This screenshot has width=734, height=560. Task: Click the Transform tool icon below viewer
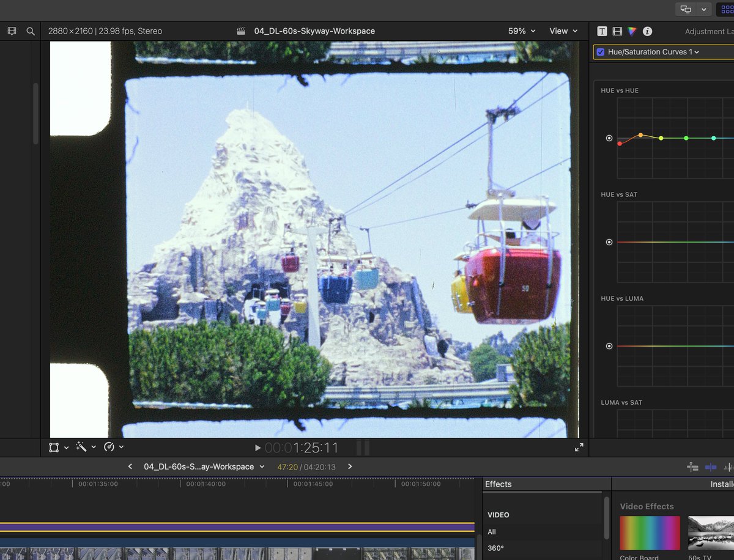(x=54, y=448)
